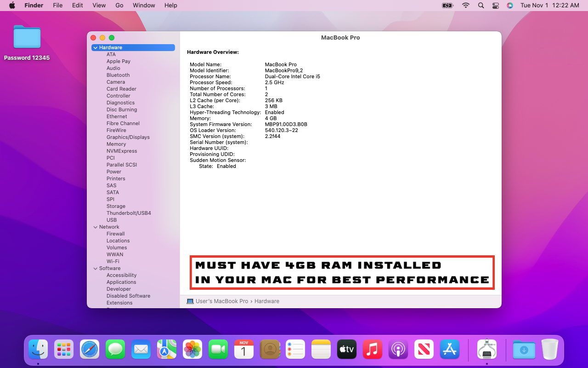This screenshot has width=588, height=368.
Task: Open Music app in the Dock
Action: [x=373, y=350]
